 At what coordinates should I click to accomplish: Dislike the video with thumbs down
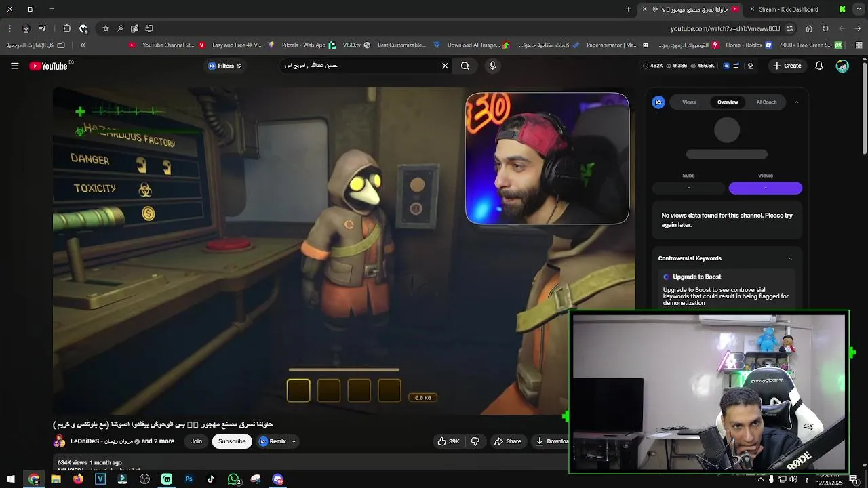475,441
